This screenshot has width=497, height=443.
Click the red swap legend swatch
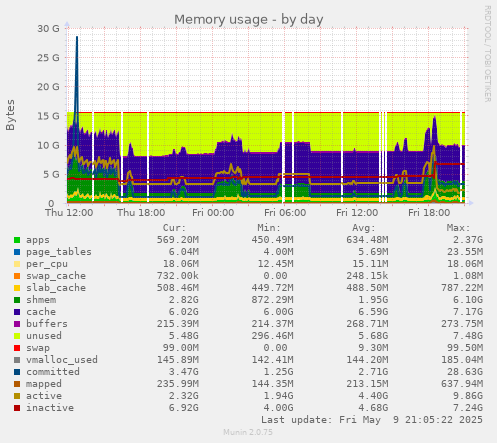click(x=17, y=348)
